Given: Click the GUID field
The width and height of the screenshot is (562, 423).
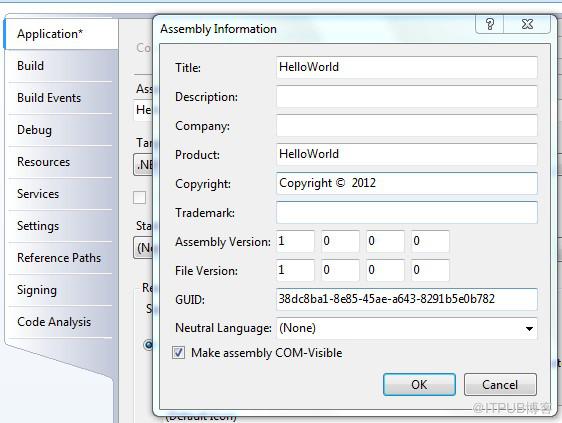Looking at the screenshot, I should [x=407, y=299].
